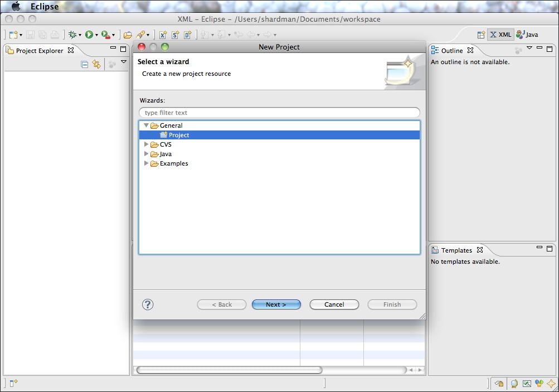
Task: Click the fast view icon at bottom-left
Action: 13,383
